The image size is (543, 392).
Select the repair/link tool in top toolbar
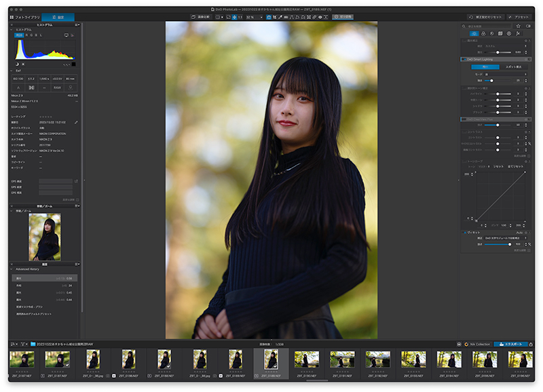(x=314, y=17)
